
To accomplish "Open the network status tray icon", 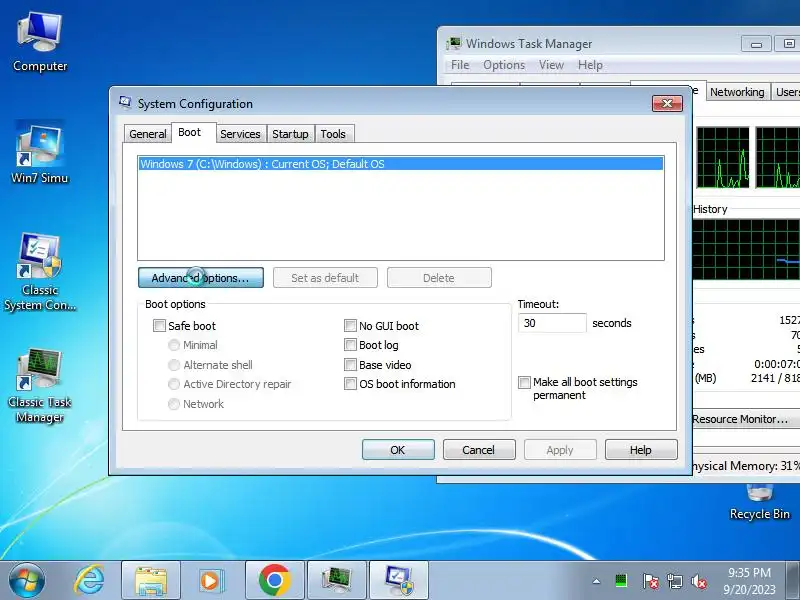I will pyautogui.click(x=674, y=581).
